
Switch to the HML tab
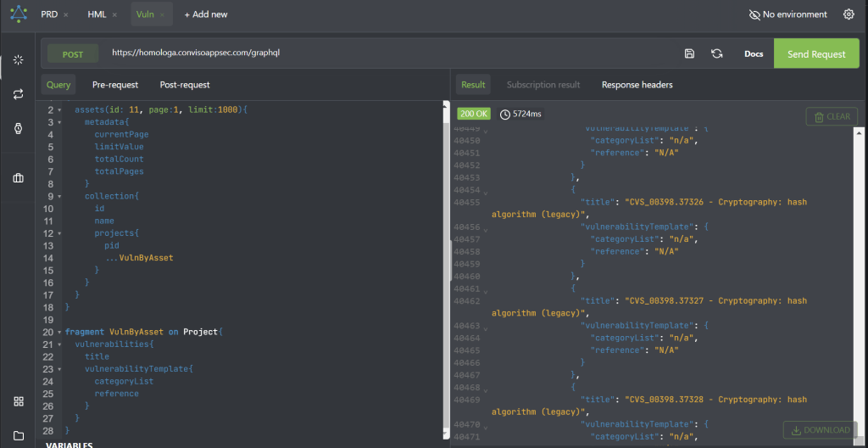pyautogui.click(x=97, y=14)
